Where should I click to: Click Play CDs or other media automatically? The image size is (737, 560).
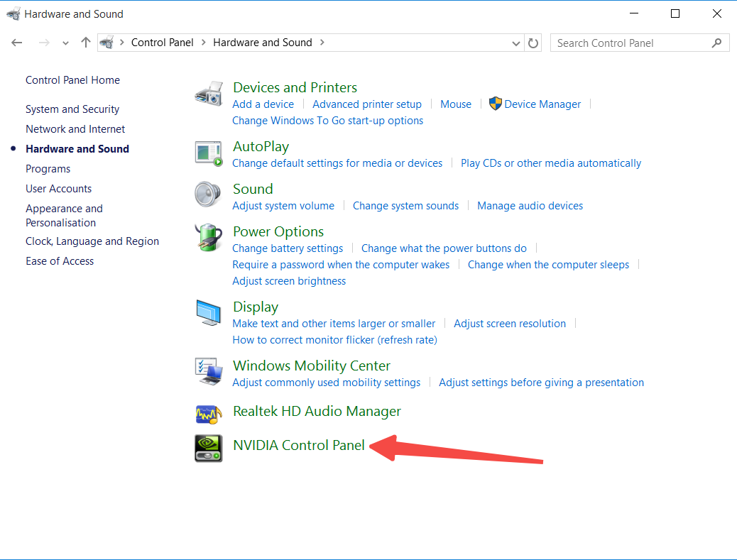(551, 163)
